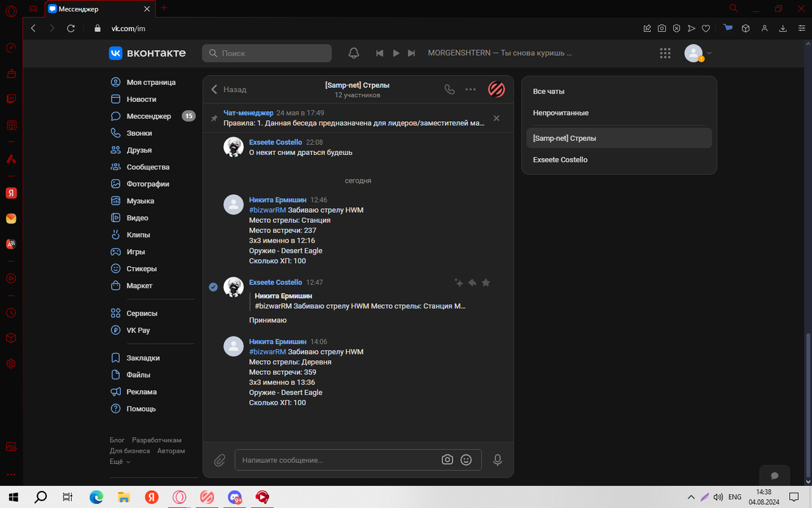Screen dimensions: 812x508
Task: Add page to bookmarks with heart icon
Action: tap(705, 28)
